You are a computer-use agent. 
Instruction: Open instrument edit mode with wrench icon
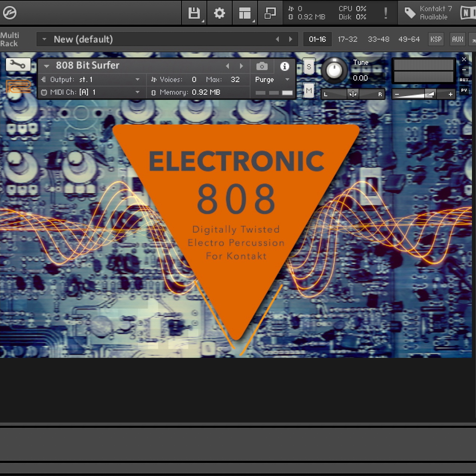[18, 65]
